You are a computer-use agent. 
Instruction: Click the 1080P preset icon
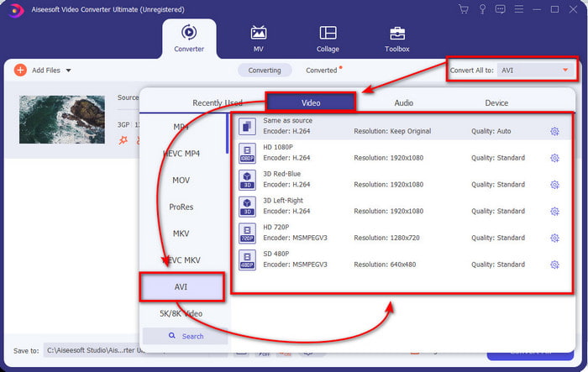(247, 153)
